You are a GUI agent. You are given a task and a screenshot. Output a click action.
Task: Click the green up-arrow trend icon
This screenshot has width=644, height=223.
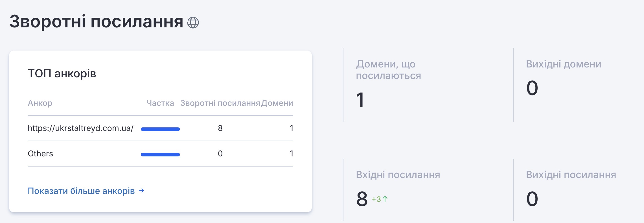point(385,199)
